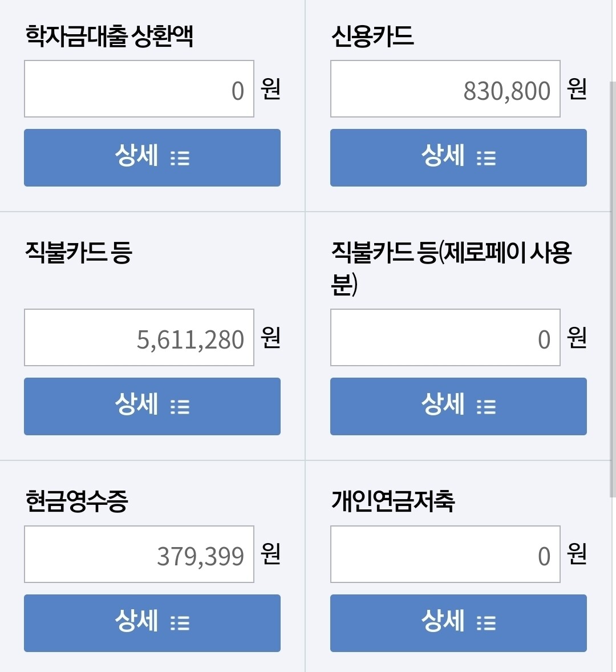
Task: Click the list icon under 개인연금저축
Action: pos(487,623)
